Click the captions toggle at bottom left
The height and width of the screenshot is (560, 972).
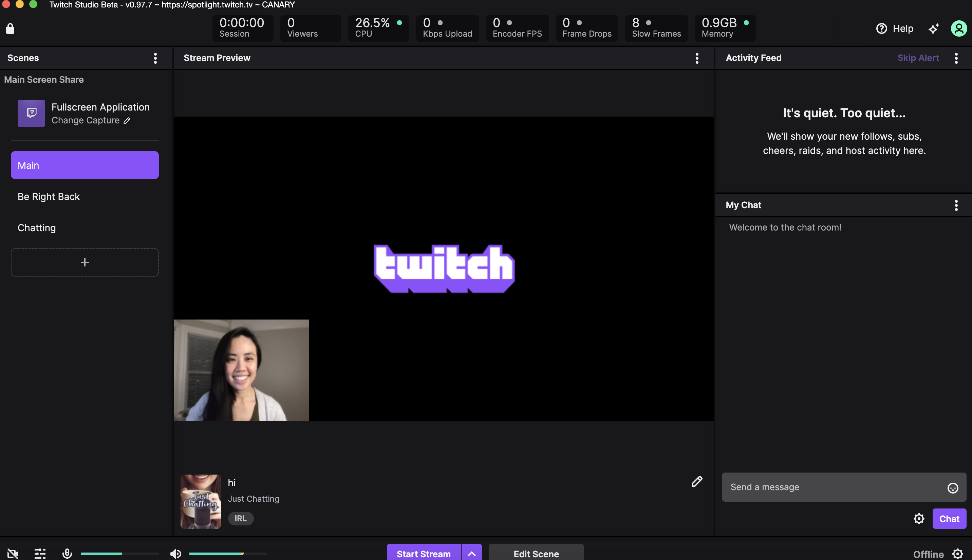(13, 553)
